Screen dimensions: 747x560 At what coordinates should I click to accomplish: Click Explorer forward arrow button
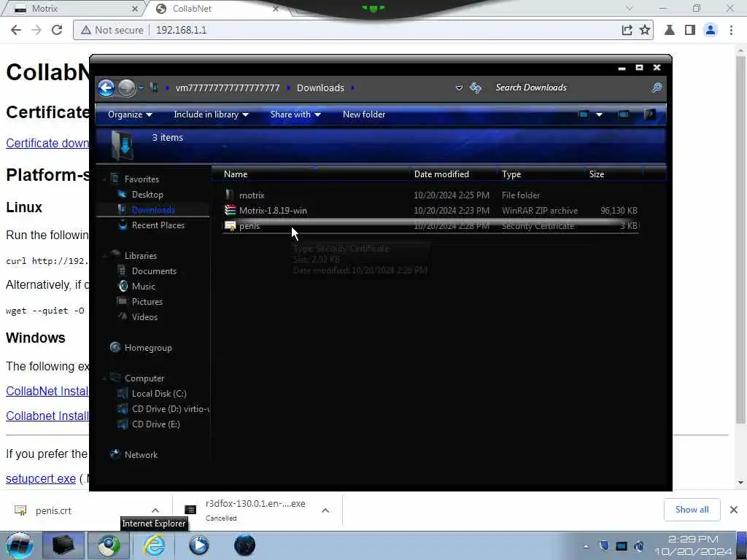126,88
